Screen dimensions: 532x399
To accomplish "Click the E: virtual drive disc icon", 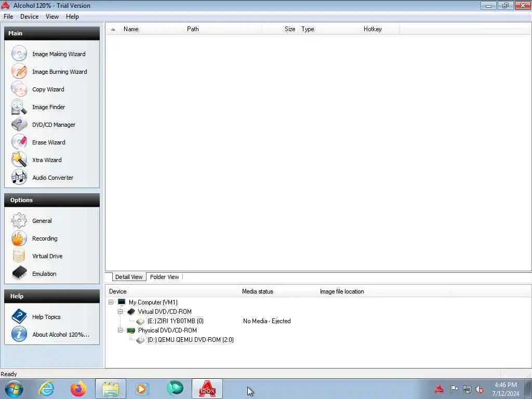I will click(140, 321).
